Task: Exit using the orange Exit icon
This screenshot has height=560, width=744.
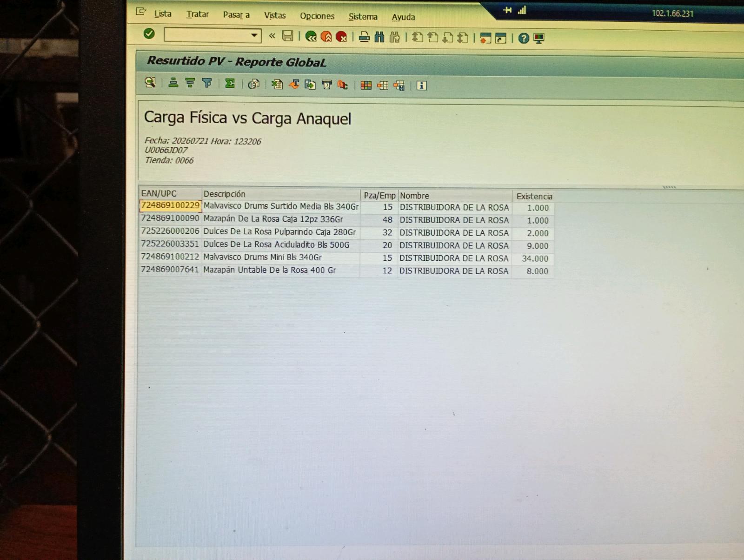Action: (326, 36)
